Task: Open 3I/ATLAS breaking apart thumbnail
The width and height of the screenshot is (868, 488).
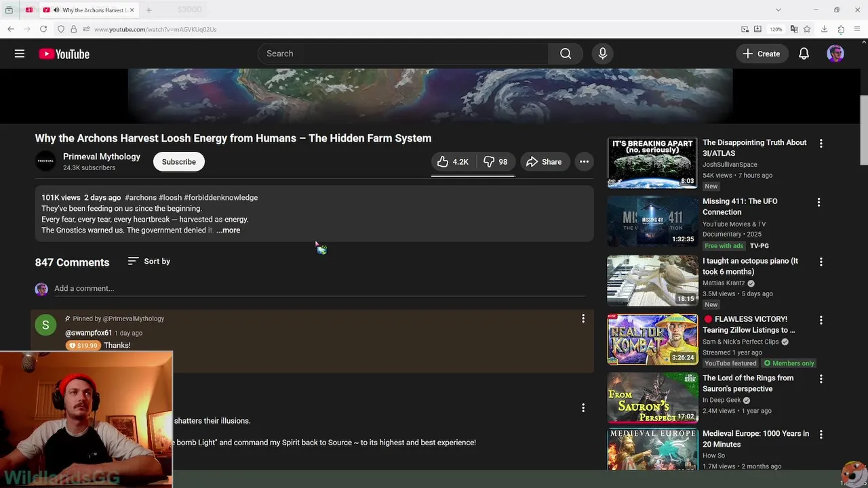Action: [652, 163]
